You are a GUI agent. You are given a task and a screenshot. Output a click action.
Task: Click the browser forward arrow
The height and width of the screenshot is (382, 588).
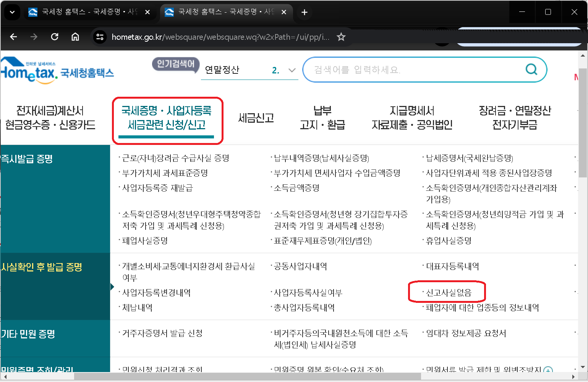pos(34,37)
